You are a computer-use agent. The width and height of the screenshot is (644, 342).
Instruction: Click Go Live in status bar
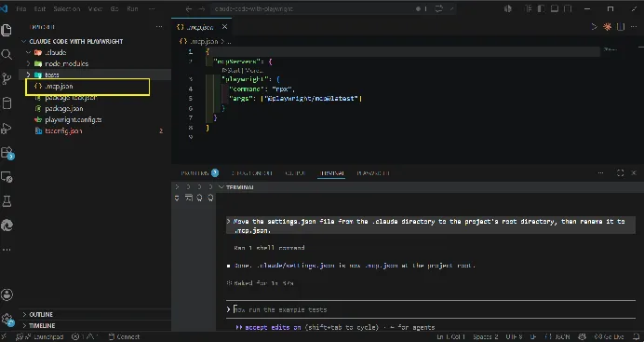click(x=609, y=336)
